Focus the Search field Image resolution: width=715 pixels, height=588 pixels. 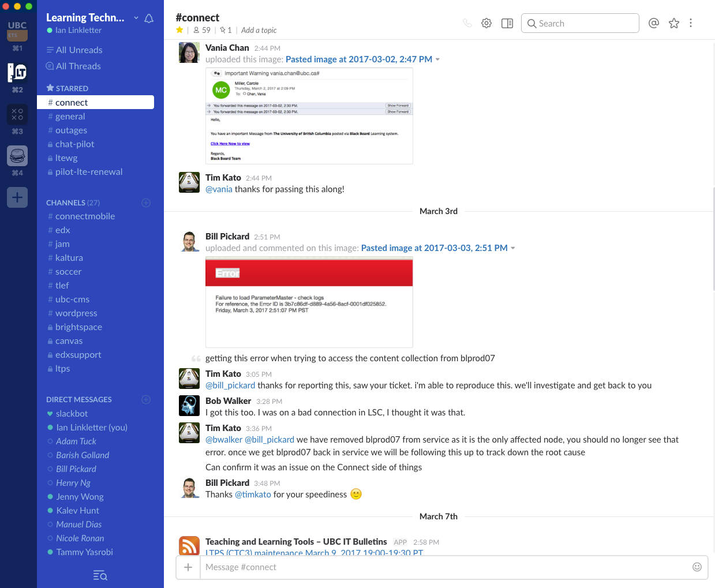pos(580,23)
